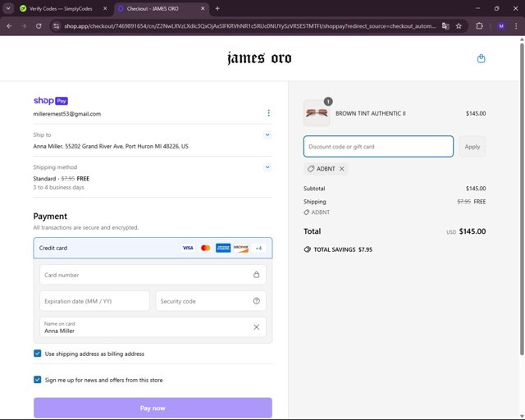The height and width of the screenshot is (420, 525).
Task: Click the BROWN TINT AUTHENTIC II product name
Action: (371, 113)
